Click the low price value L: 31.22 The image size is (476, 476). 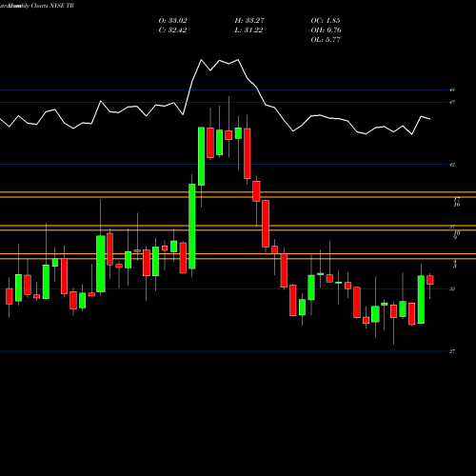[x=248, y=30]
